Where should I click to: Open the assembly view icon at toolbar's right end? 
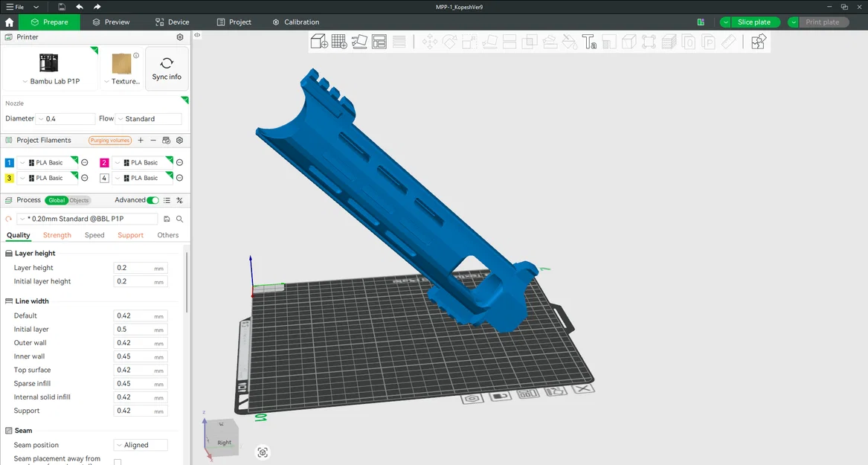(758, 42)
